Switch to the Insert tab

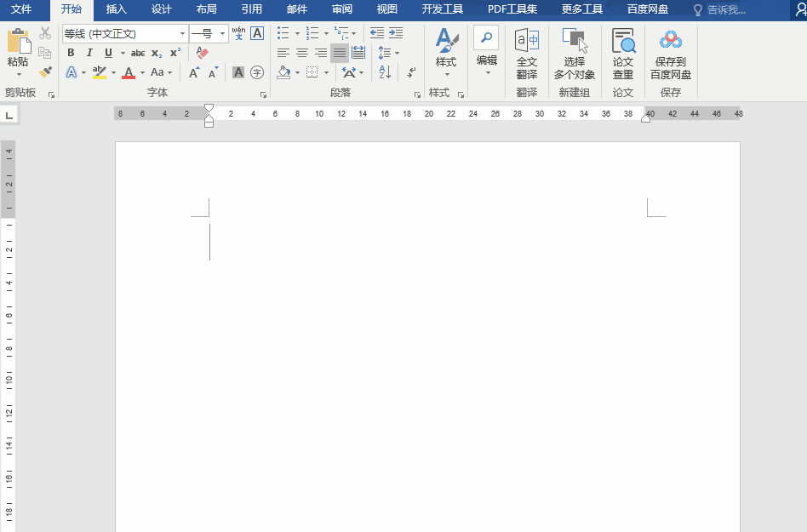[x=117, y=9]
